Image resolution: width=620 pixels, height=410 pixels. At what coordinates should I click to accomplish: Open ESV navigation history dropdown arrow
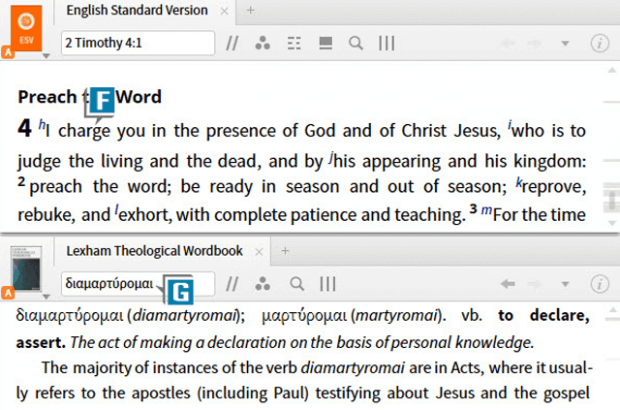point(565,43)
